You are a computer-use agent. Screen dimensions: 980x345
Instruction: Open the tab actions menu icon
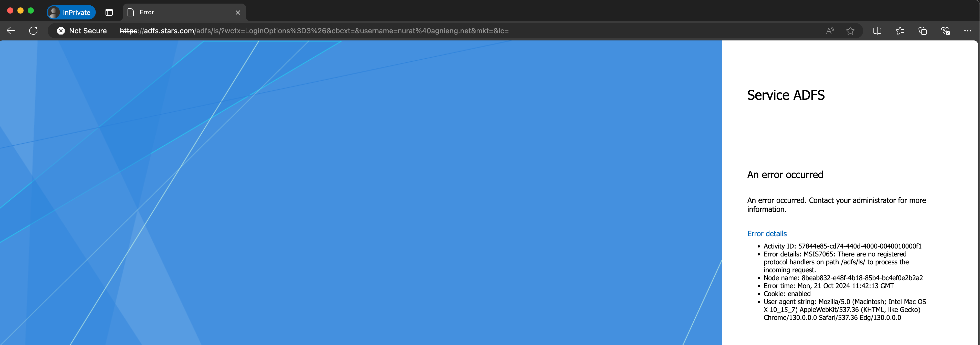click(109, 12)
